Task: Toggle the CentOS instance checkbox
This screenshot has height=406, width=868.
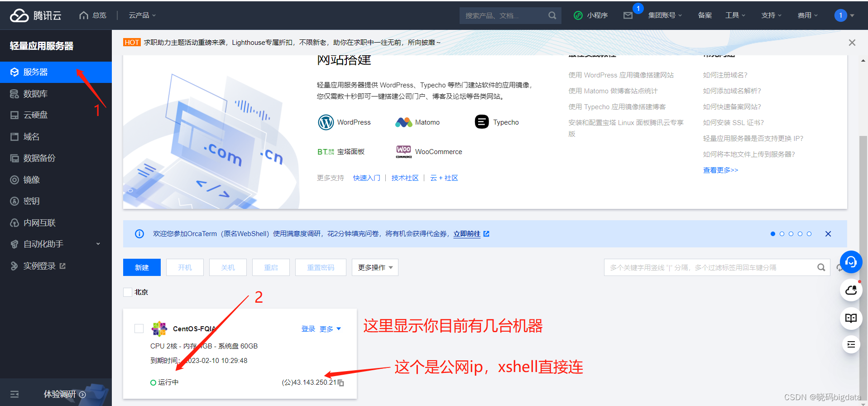Action: click(x=139, y=329)
